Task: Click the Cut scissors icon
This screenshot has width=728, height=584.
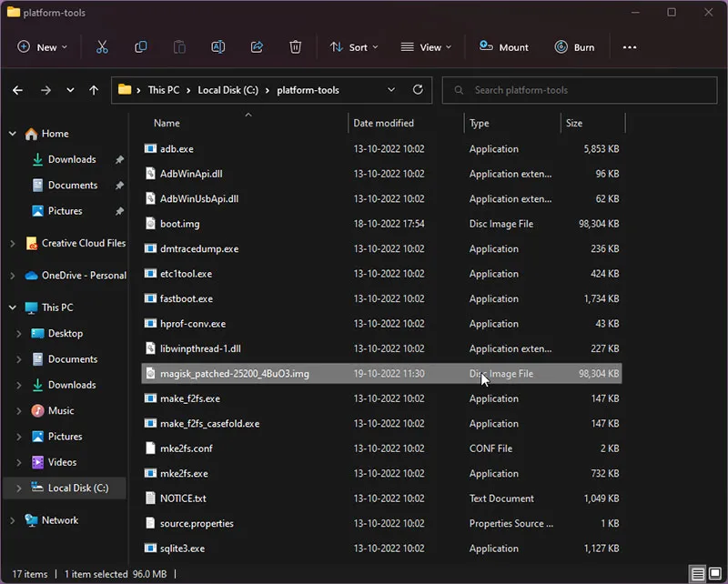Action: coord(102,47)
